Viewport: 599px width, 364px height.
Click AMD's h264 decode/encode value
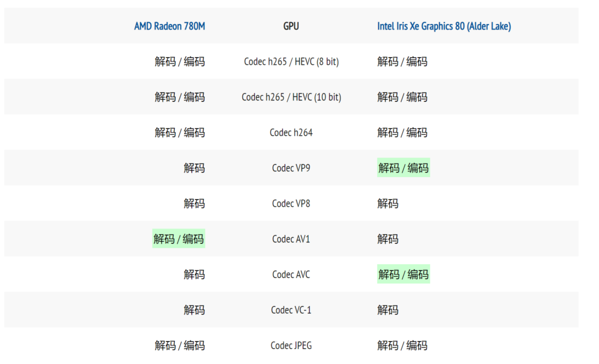[x=180, y=133]
